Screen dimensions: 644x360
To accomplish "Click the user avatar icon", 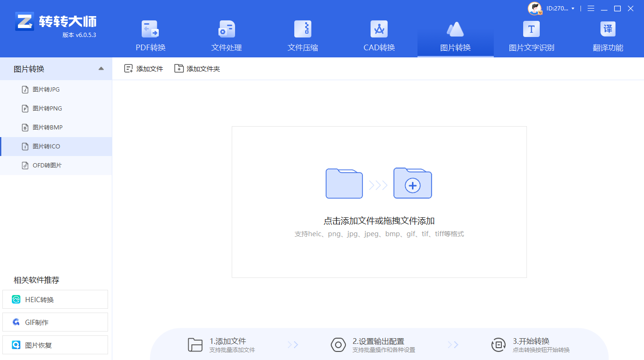I will (x=535, y=9).
